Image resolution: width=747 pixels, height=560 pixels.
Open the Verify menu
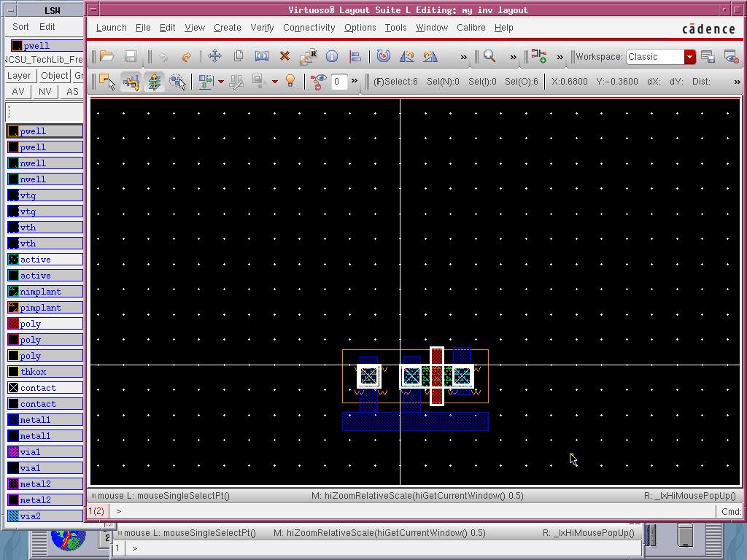[x=262, y=28]
